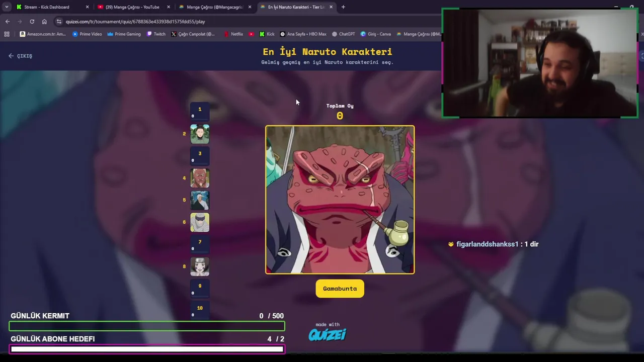Screen dimensions: 644x362
Task: Click the Günlük Abone Hedefi progress bar
Action: pyautogui.click(x=147, y=349)
